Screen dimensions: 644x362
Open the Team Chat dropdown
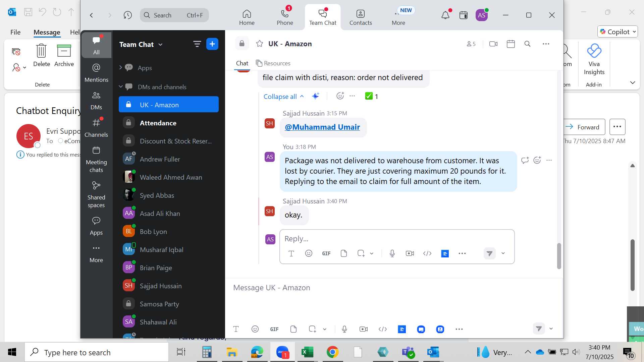click(141, 44)
